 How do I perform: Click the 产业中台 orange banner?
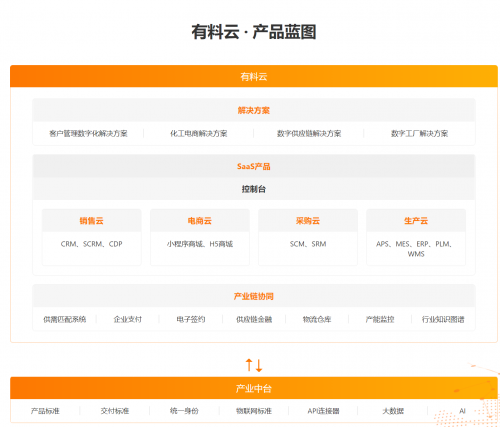tap(254, 388)
